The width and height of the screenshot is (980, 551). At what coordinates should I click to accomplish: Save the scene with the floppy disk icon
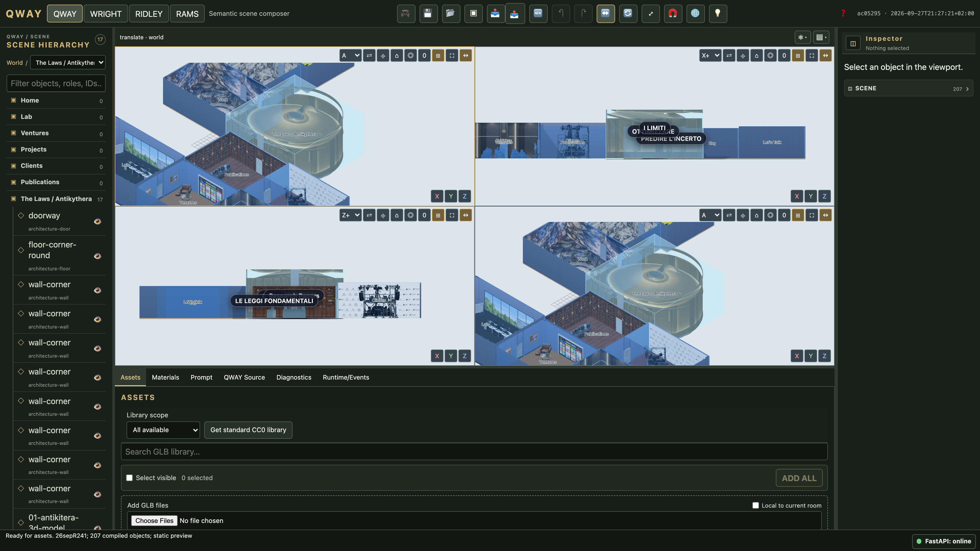428,14
